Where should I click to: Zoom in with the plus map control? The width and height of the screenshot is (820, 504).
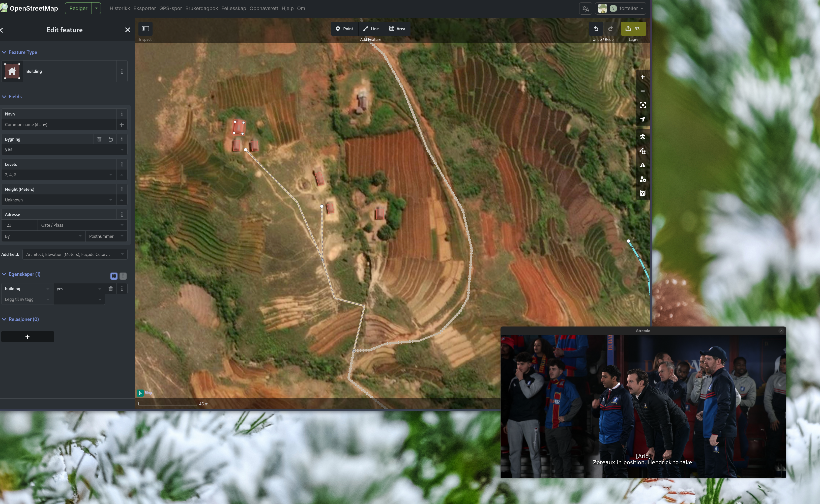(642, 77)
